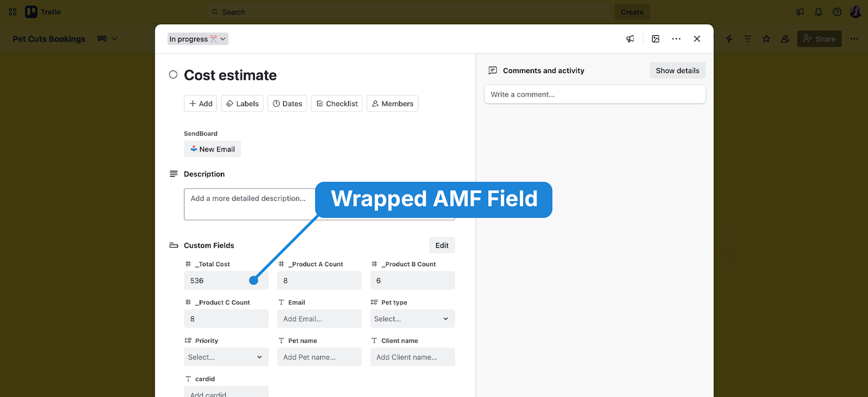
Task: Focus the Trello search box
Action: [x=409, y=12]
